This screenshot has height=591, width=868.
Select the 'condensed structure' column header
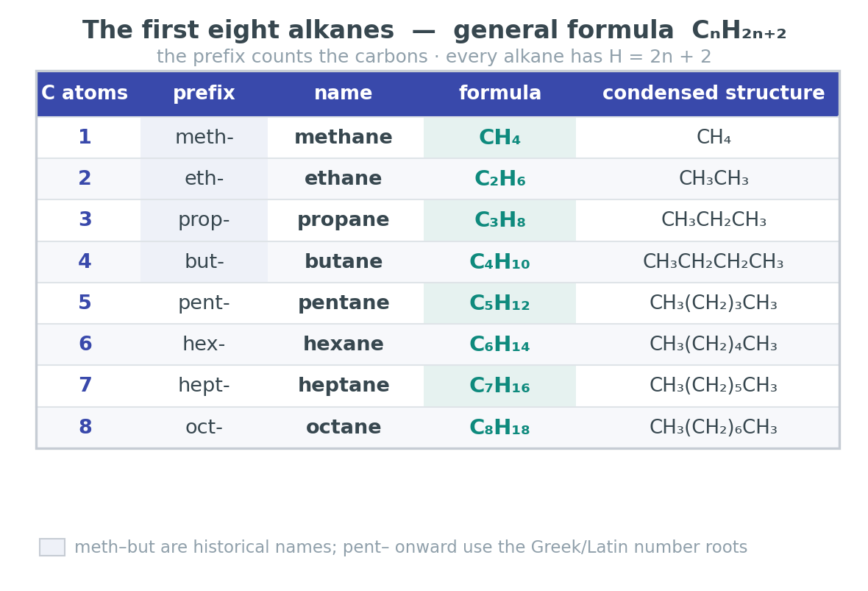tap(714, 93)
